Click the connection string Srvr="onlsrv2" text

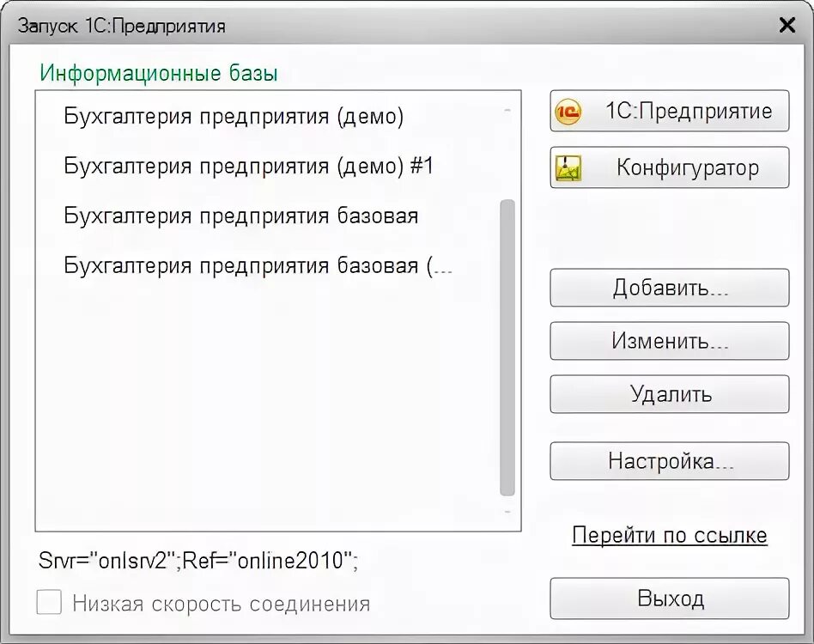(198, 561)
